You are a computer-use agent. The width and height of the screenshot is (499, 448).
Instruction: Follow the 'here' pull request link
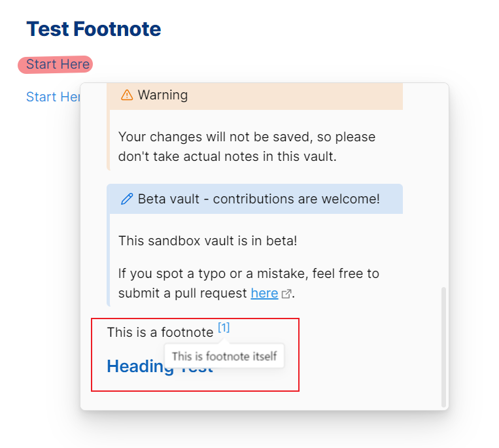(x=264, y=294)
